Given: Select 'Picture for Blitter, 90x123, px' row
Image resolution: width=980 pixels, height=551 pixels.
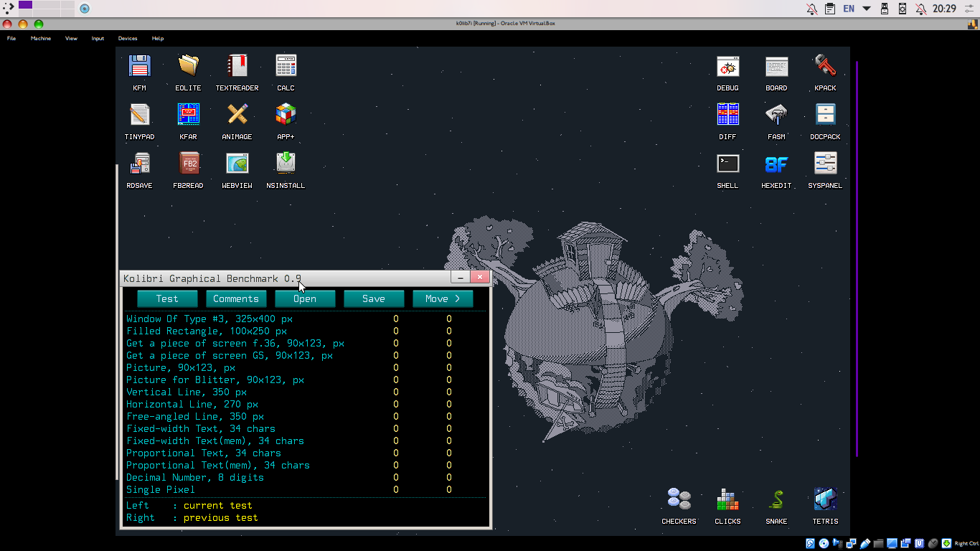Looking at the screenshot, I should point(306,380).
